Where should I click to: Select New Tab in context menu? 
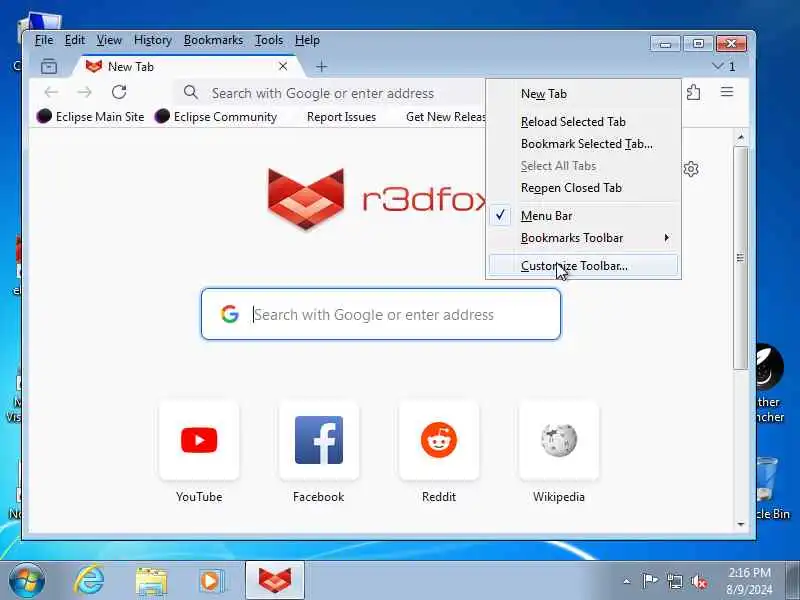[584, 94]
